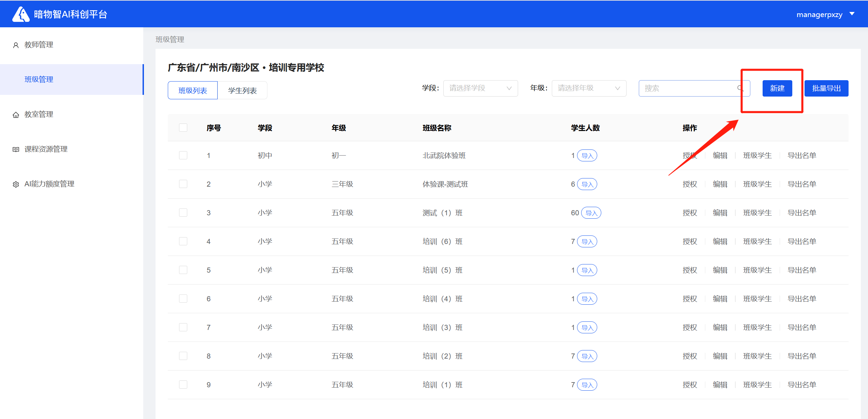Click the 批量导出 button

[826, 88]
